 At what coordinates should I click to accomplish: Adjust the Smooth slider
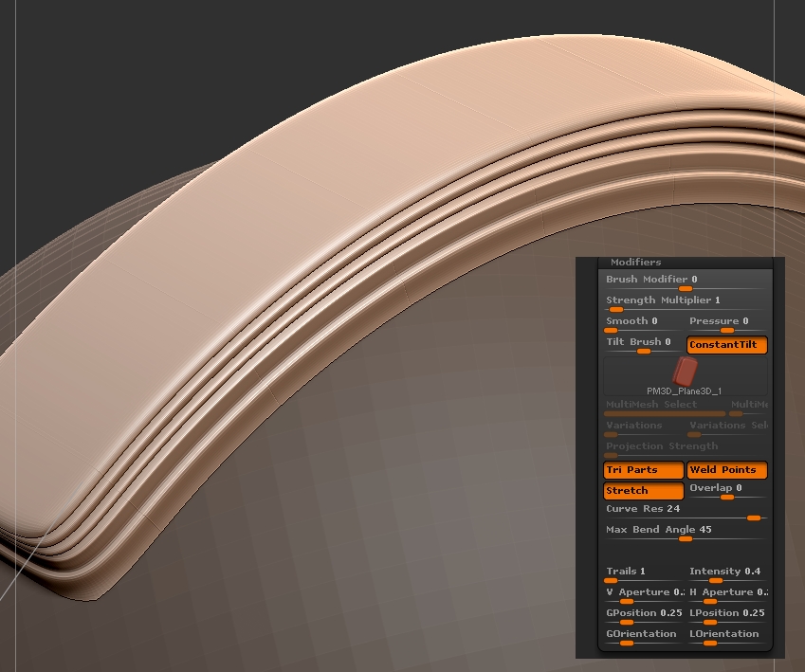[x=644, y=325]
